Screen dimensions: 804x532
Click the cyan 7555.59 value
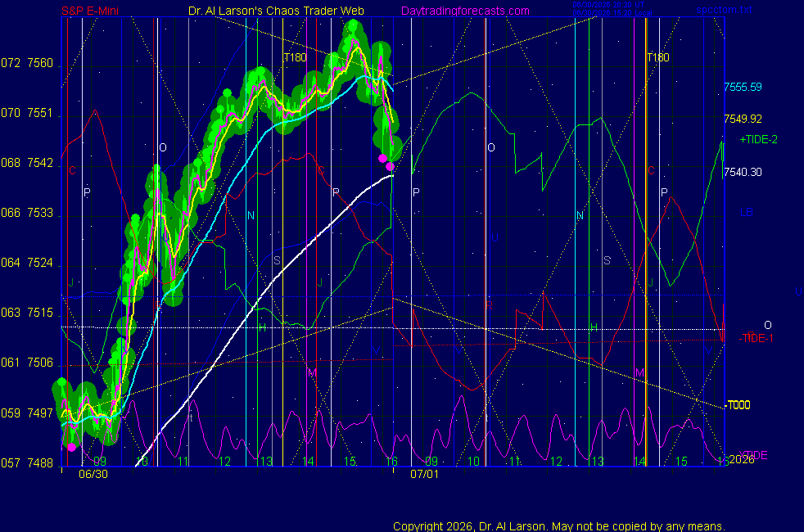[x=743, y=87]
